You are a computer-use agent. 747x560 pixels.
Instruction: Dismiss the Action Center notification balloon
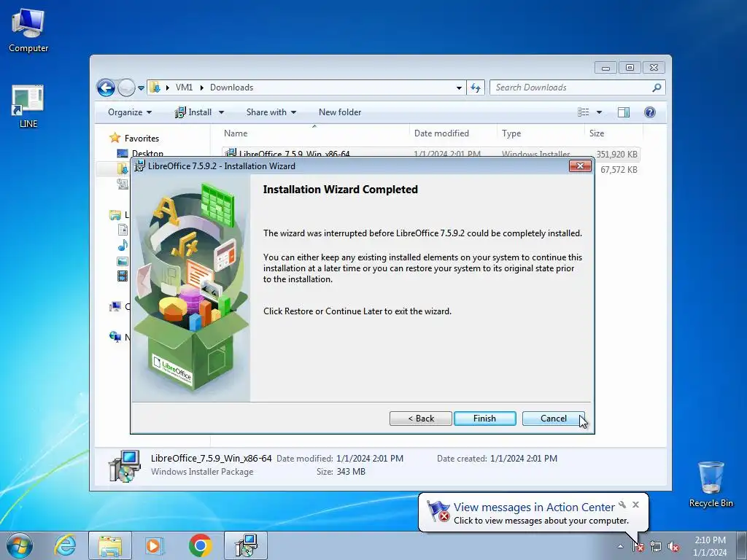[635, 505]
